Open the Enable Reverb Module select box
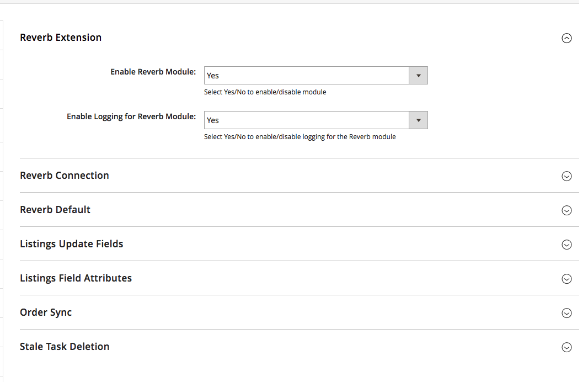This screenshot has width=588, height=382. 306,76
